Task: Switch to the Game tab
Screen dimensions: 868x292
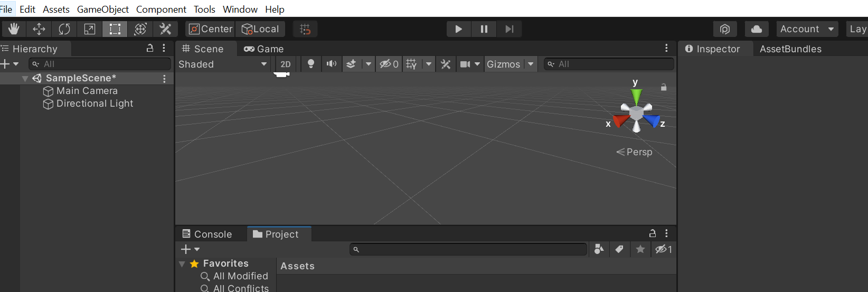Action: [x=263, y=49]
